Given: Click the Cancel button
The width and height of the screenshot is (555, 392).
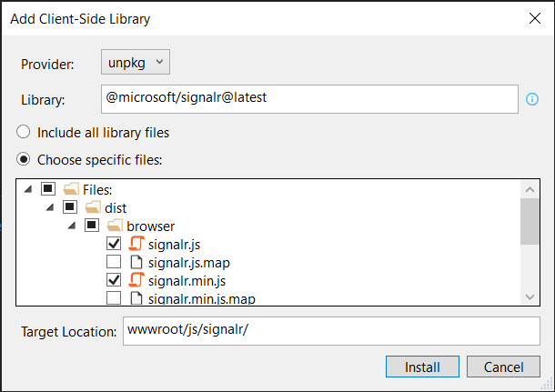Looking at the screenshot, I should (x=503, y=367).
